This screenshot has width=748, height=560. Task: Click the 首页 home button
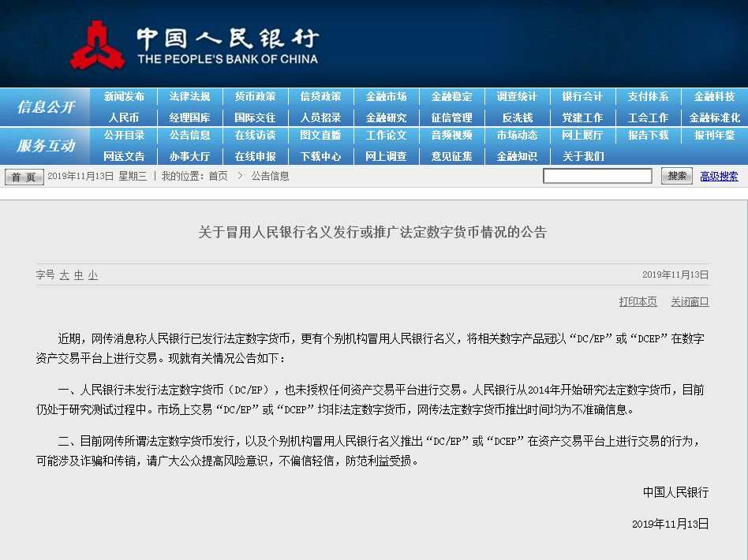coord(24,177)
